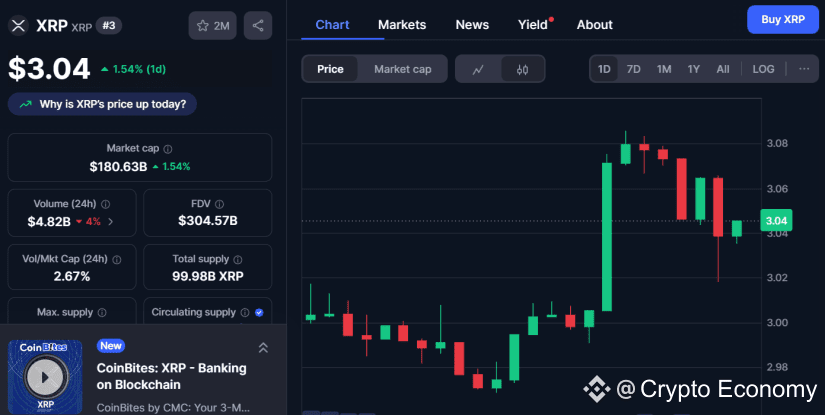The width and height of the screenshot is (825, 415).
Task: Open the Markets tab
Action: (x=402, y=25)
